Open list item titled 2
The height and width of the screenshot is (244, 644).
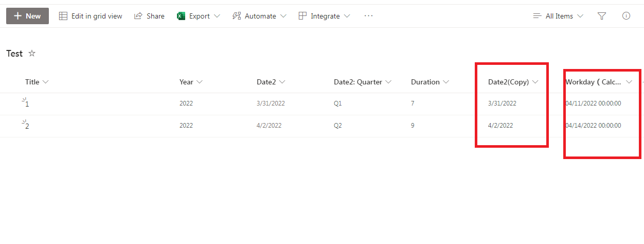[27, 126]
